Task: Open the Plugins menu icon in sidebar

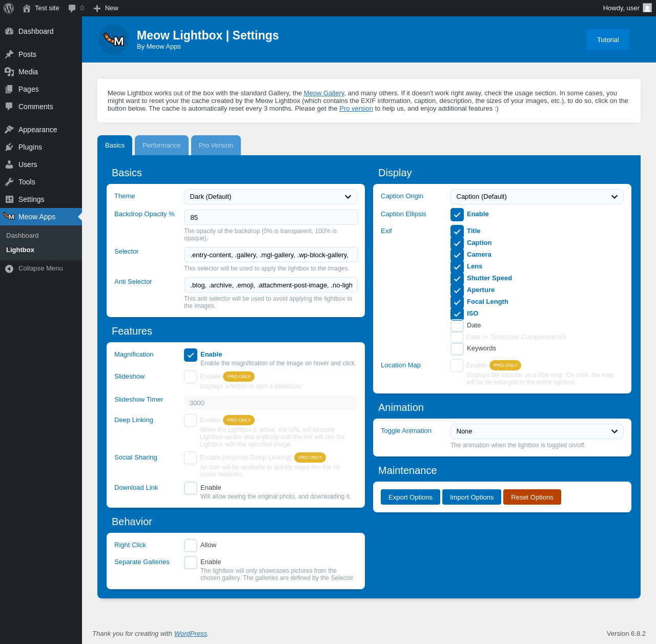Action: pos(9,147)
